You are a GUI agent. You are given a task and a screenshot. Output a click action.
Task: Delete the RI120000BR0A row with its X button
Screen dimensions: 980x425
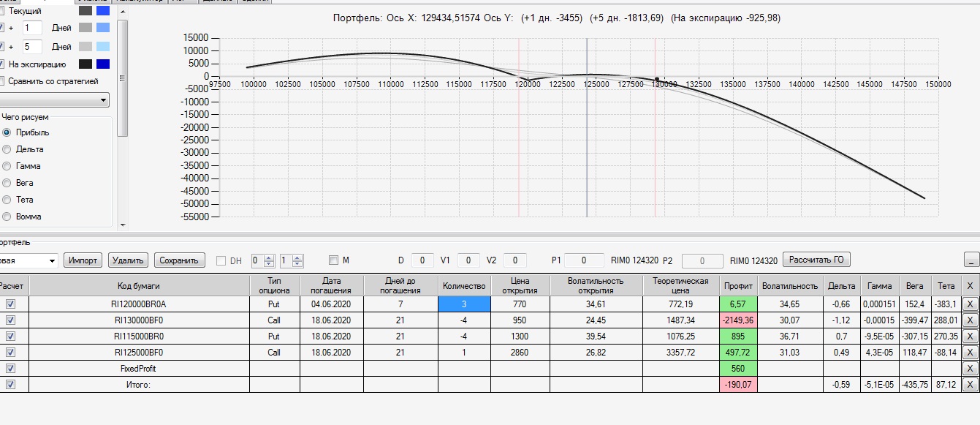tap(969, 304)
